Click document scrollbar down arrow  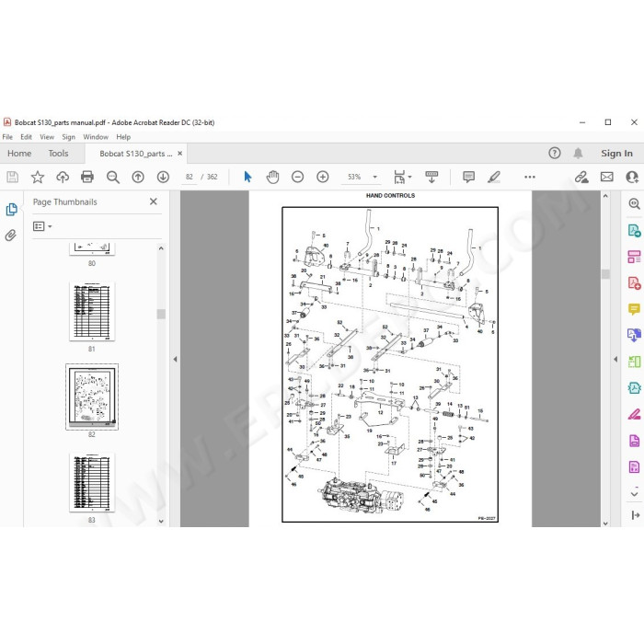(605, 523)
